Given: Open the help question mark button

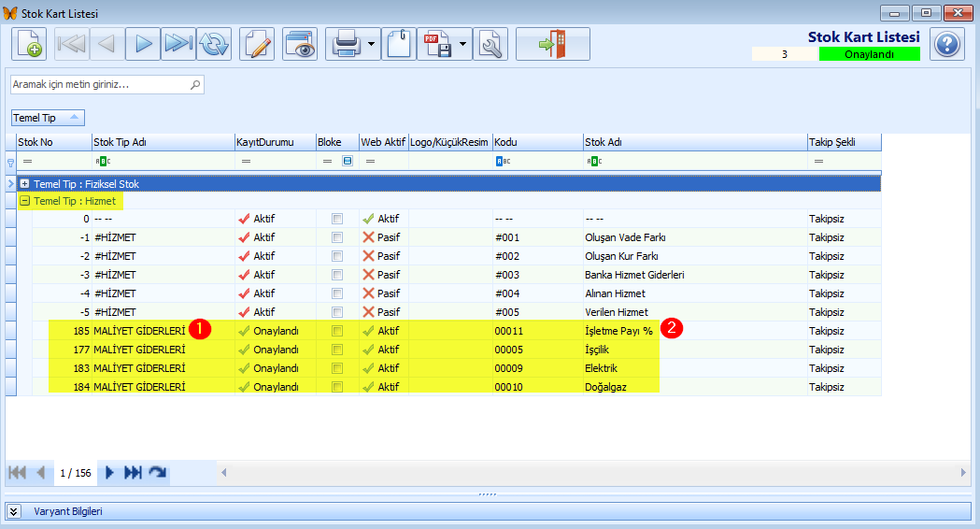Looking at the screenshot, I should pos(947,44).
